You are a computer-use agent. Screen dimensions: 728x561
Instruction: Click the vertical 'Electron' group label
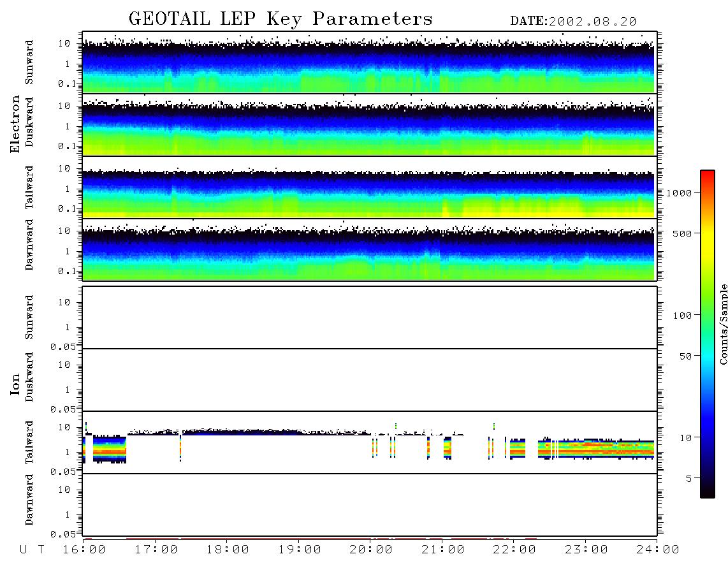[x=15, y=124]
